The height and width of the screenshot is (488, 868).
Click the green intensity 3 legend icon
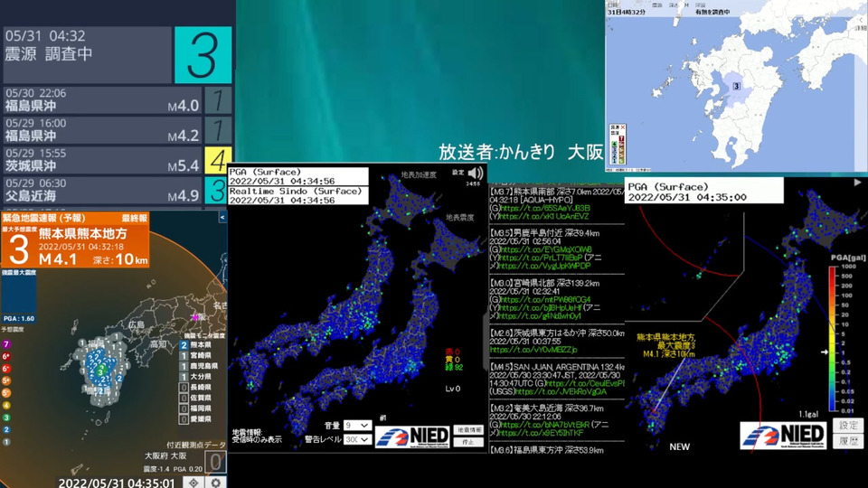pos(6,418)
